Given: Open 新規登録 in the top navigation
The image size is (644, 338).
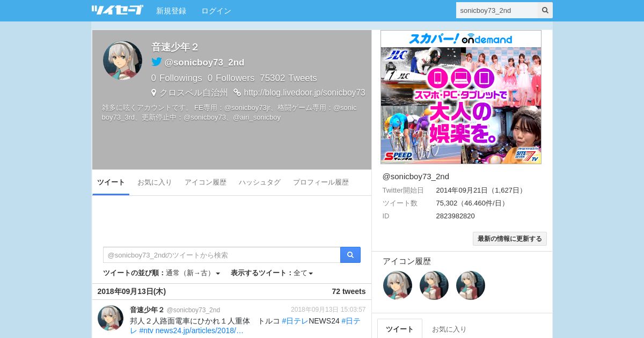Looking at the screenshot, I should click(171, 11).
